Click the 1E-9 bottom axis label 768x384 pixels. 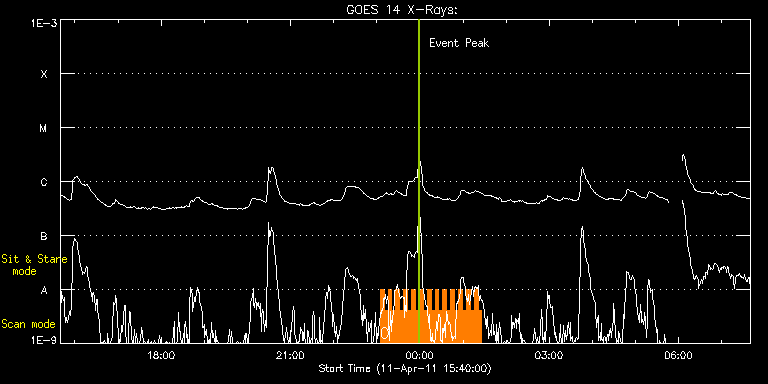(x=42, y=339)
